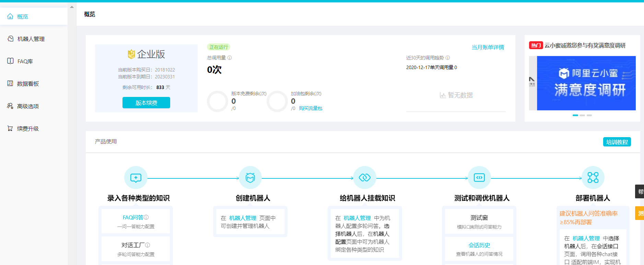Click 机器人管理 link under 部署机器人

(586, 238)
